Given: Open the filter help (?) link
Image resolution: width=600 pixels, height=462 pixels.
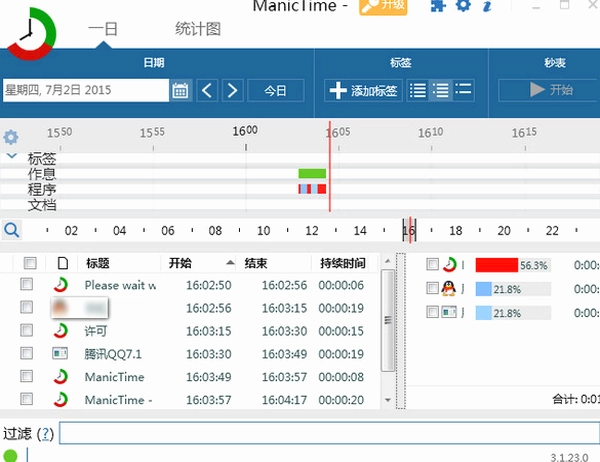Looking at the screenshot, I should pyautogui.click(x=46, y=434).
